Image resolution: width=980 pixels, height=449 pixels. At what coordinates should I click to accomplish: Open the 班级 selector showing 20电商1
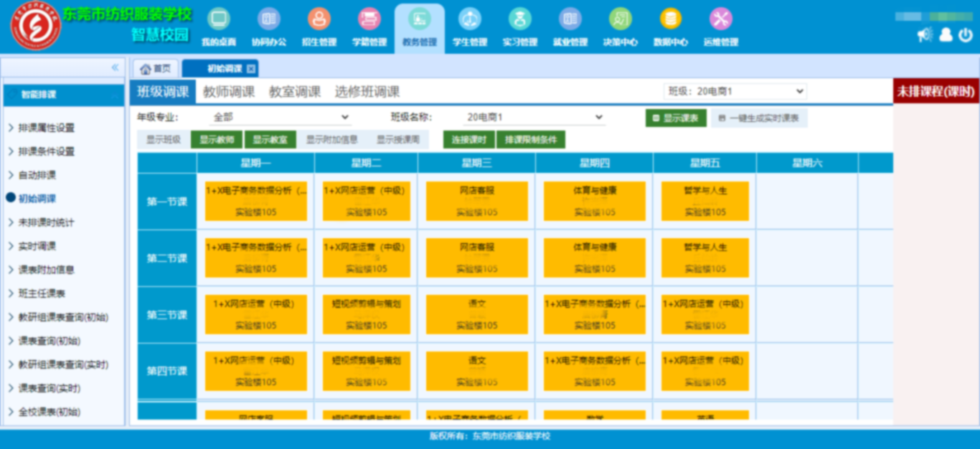[x=737, y=92]
